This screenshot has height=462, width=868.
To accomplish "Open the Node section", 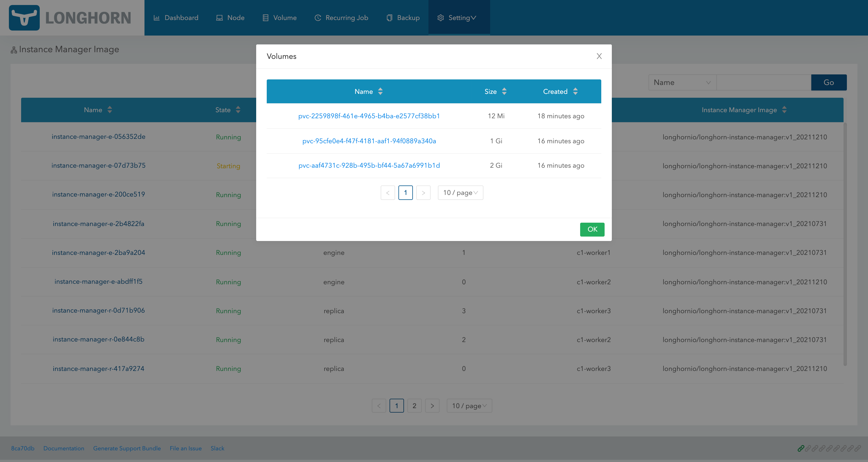I will [236, 17].
